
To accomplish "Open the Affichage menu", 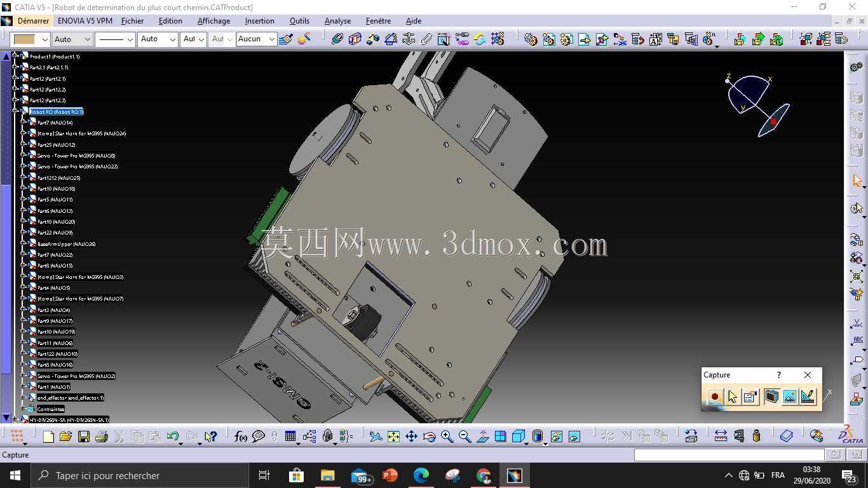I will 214,21.
